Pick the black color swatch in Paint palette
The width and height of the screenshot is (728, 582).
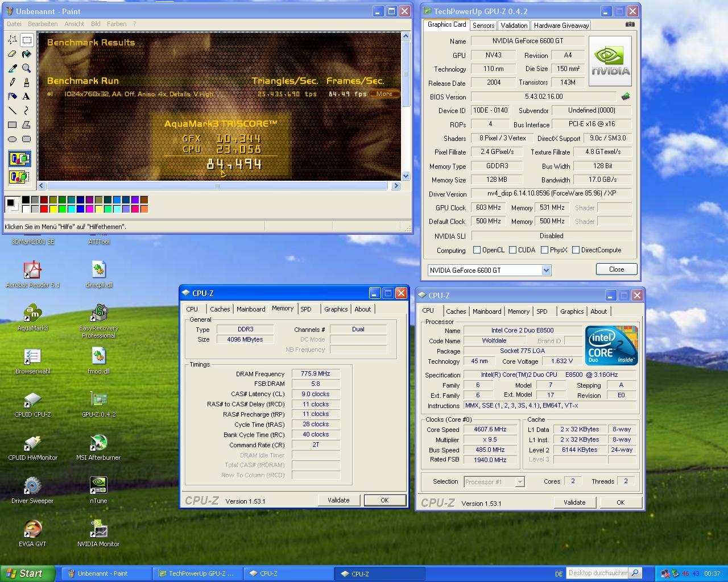pyautogui.click(x=26, y=200)
